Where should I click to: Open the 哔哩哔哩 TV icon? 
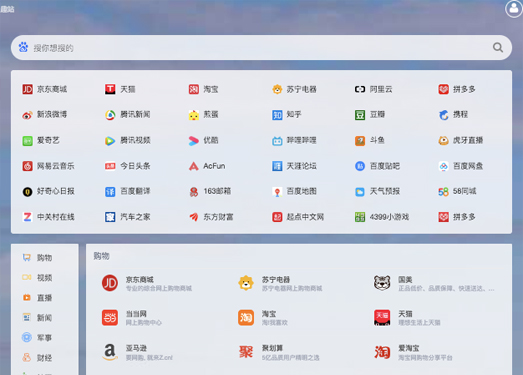(x=277, y=140)
